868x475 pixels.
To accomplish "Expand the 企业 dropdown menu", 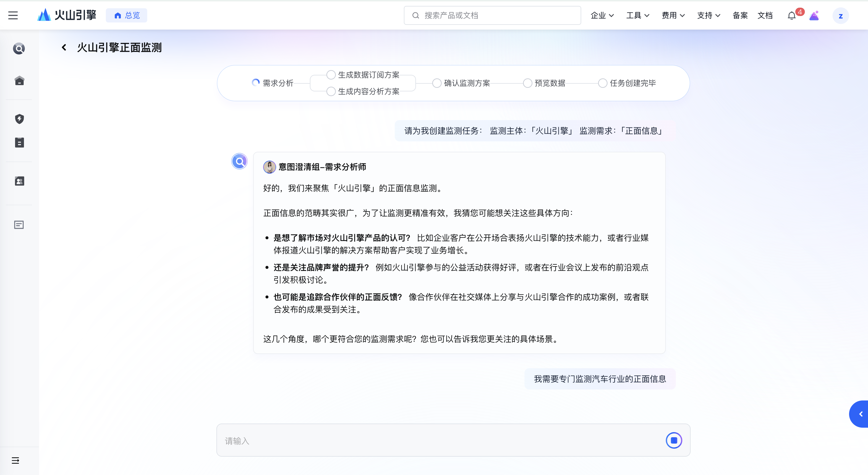I will [602, 15].
